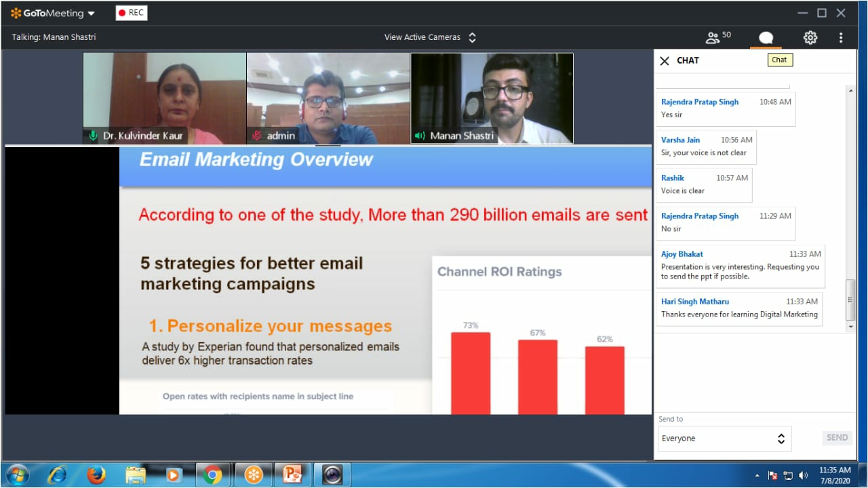Click the Windows Start button

(x=18, y=474)
